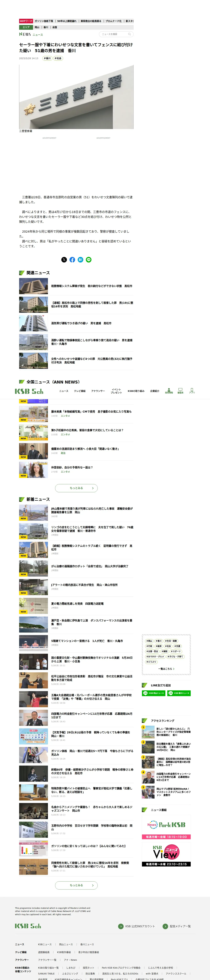Select アナウンサー in the sticky navigation bar

coord(98,391)
